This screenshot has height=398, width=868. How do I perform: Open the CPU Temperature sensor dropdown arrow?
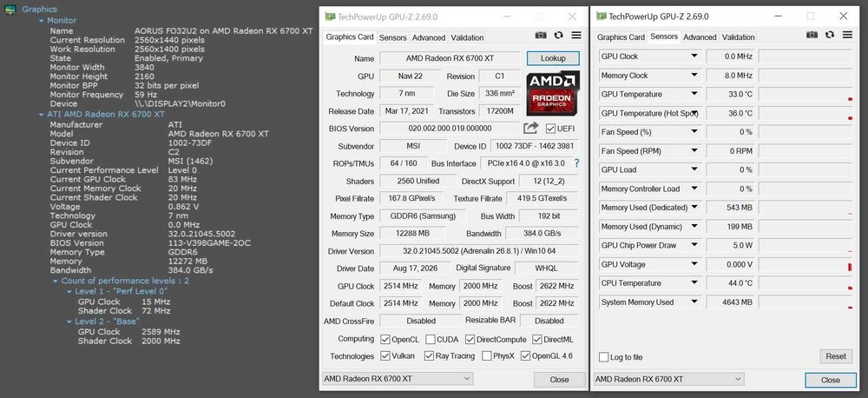[694, 283]
